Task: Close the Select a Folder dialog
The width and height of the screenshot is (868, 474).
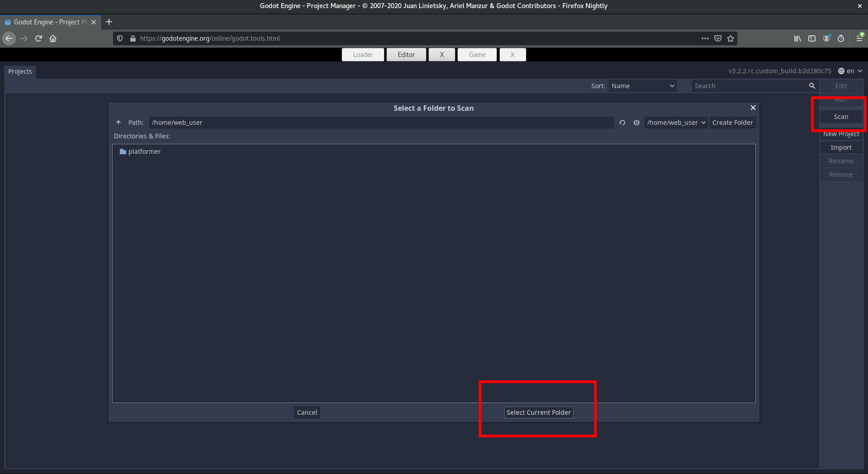Action: coord(753,108)
